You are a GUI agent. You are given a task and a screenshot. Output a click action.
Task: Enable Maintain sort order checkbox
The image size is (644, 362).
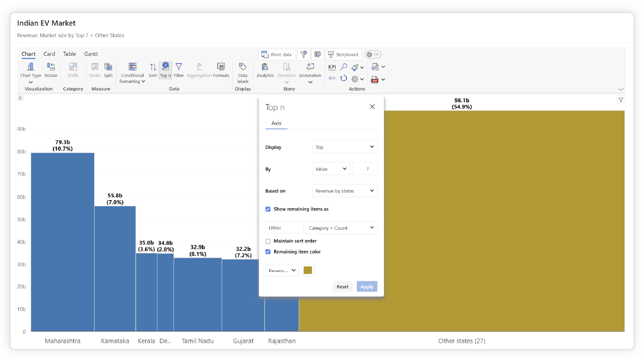pos(268,241)
